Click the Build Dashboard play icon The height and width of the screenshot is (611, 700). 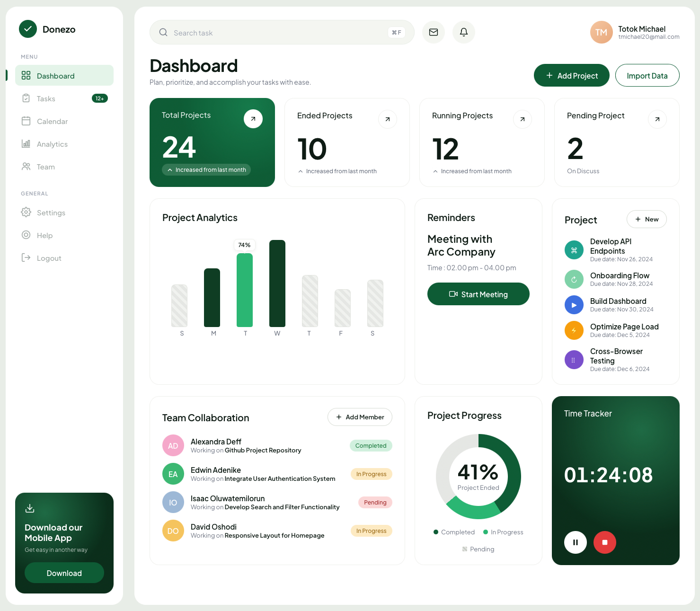(574, 305)
